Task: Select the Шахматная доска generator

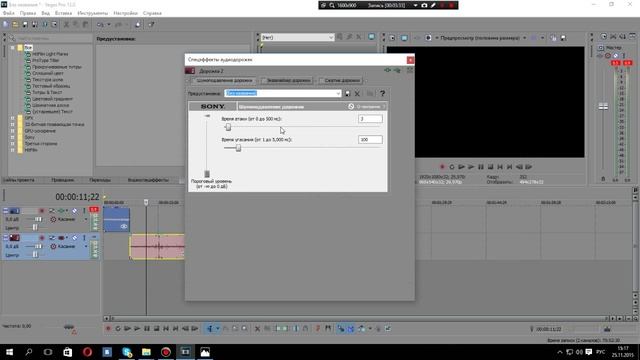Action: 51,105
